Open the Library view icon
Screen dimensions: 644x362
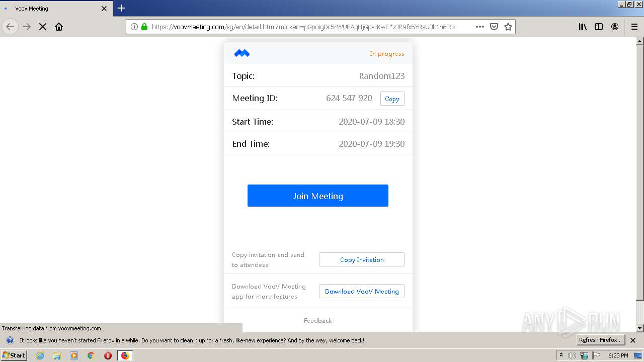point(583,27)
